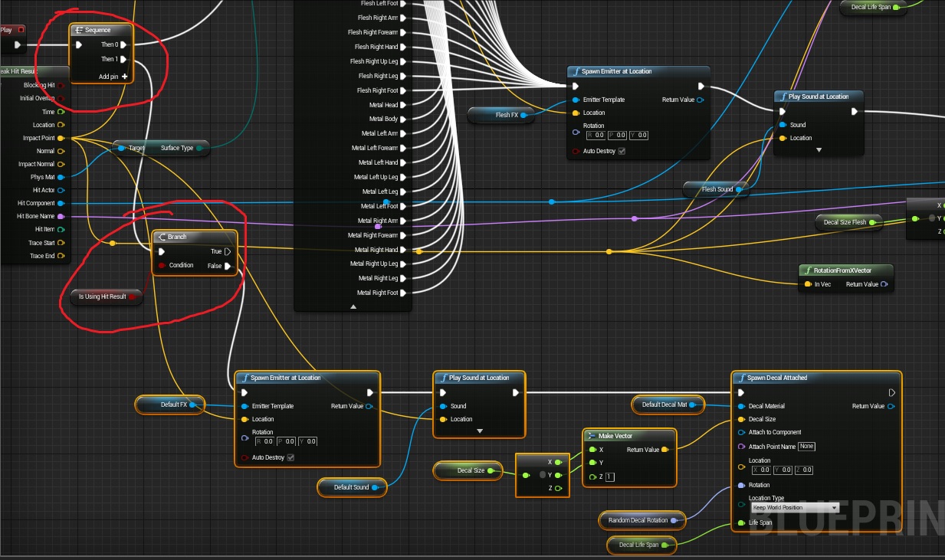
Task: Open the Location Type dropdown
Action: click(x=795, y=507)
